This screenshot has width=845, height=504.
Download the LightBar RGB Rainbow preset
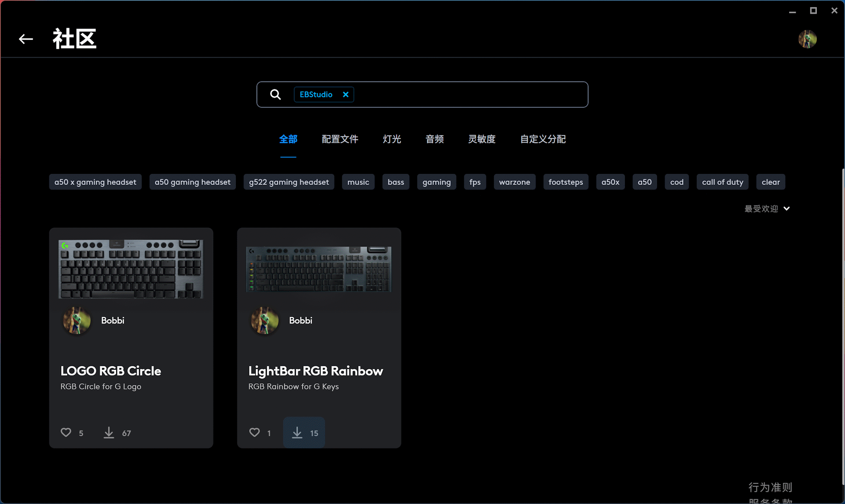[298, 432]
